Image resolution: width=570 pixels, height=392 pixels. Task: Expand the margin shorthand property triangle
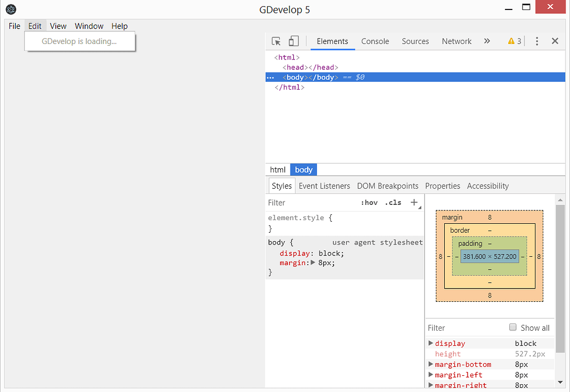coord(313,262)
